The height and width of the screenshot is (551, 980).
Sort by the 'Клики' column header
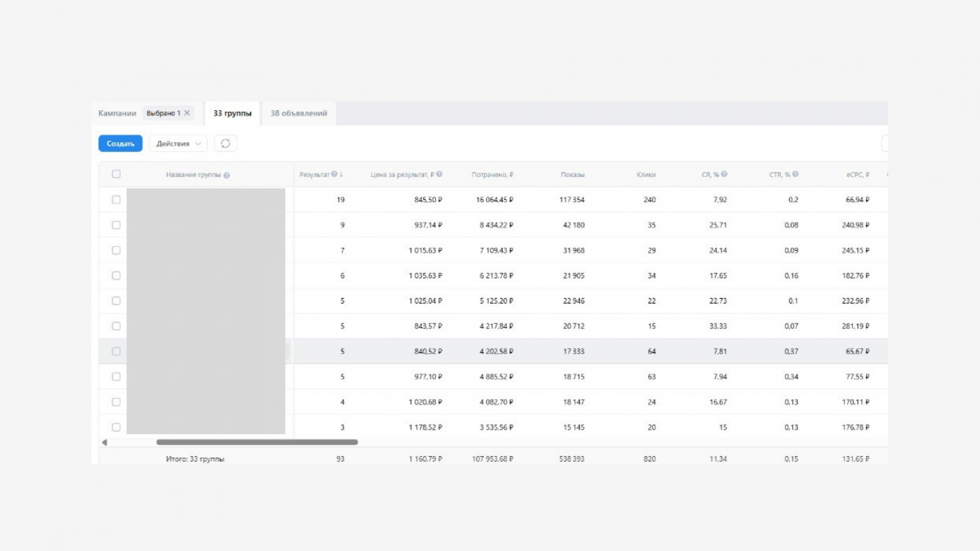[x=646, y=174]
